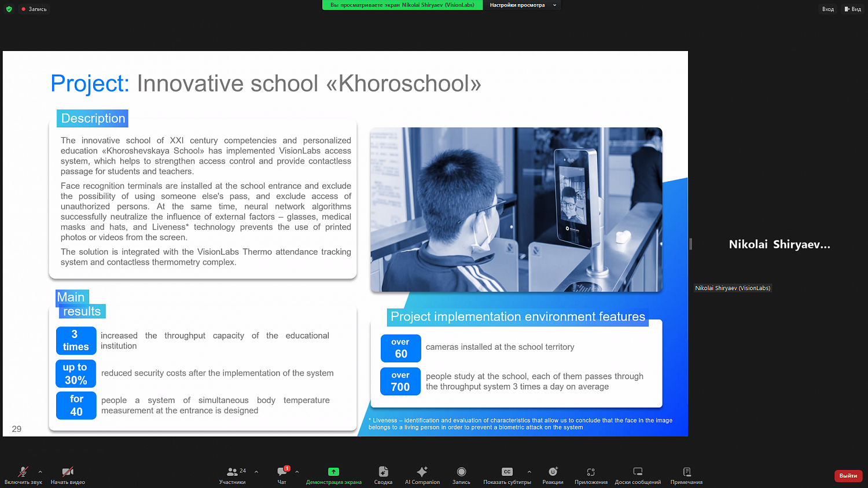The image size is (868, 488).
Task: Click the "over 60" cameras badge
Action: (x=400, y=348)
